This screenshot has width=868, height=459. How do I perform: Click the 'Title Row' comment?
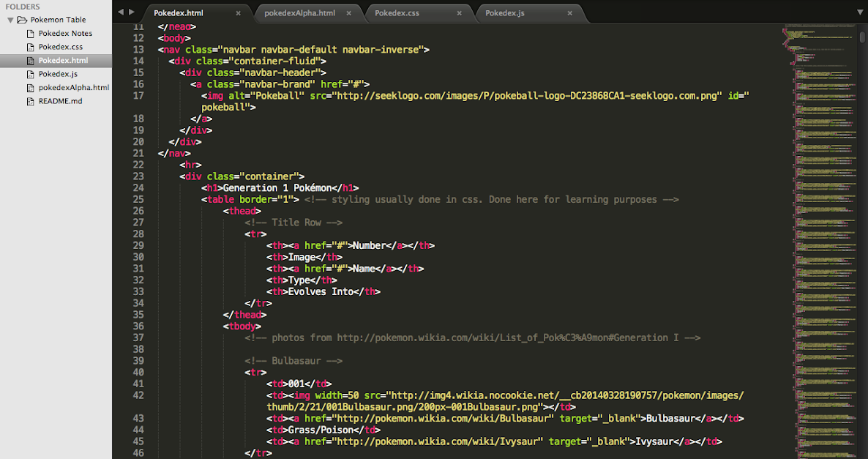pyautogui.click(x=293, y=223)
